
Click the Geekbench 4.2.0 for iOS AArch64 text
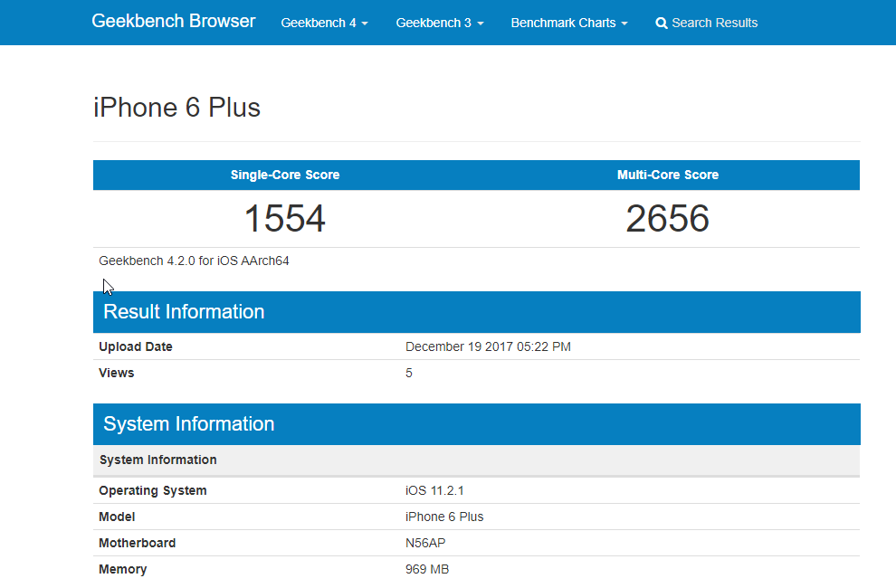tap(194, 261)
